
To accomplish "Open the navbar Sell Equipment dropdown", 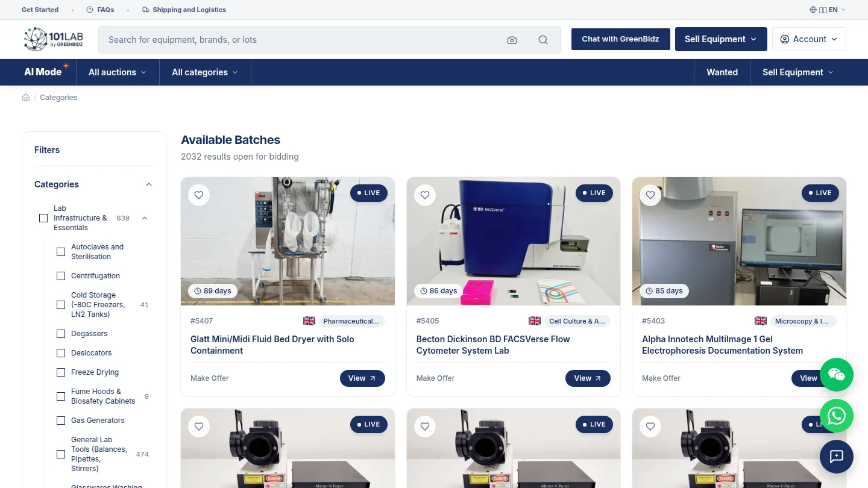I will coord(797,72).
